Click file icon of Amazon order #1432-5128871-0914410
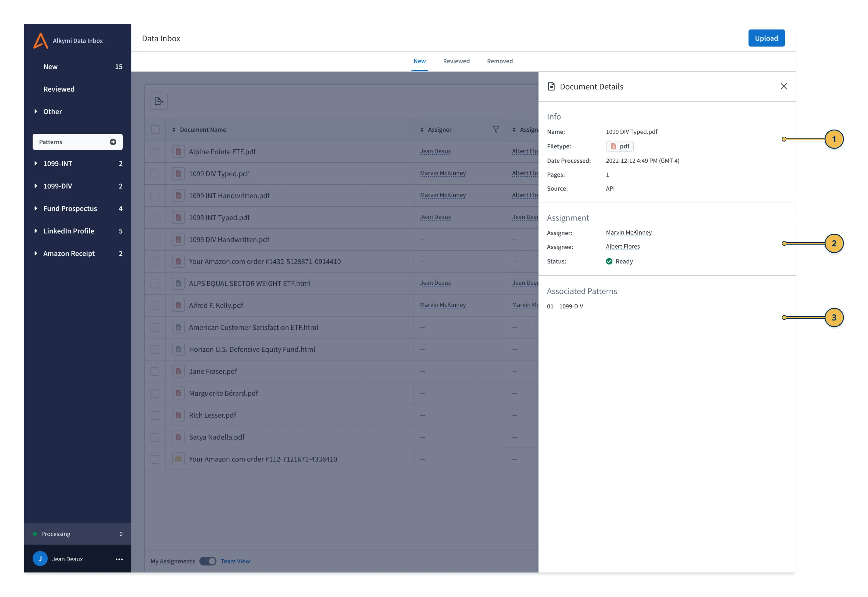Image resolution: width=868 pixels, height=597 pixels. pos(178,261)
